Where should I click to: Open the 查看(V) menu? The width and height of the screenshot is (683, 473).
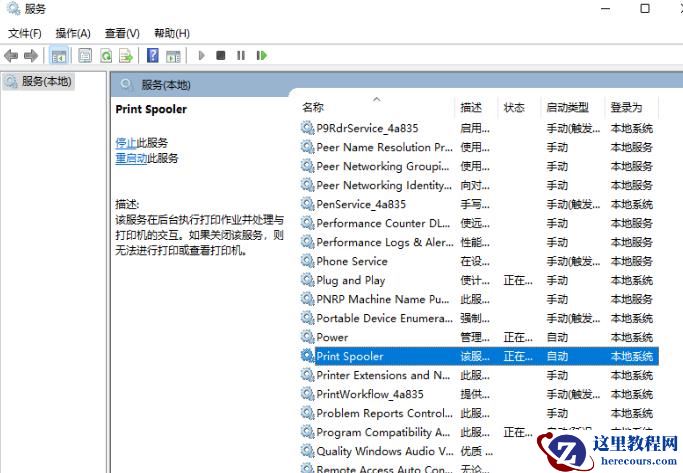pos(122,34)
